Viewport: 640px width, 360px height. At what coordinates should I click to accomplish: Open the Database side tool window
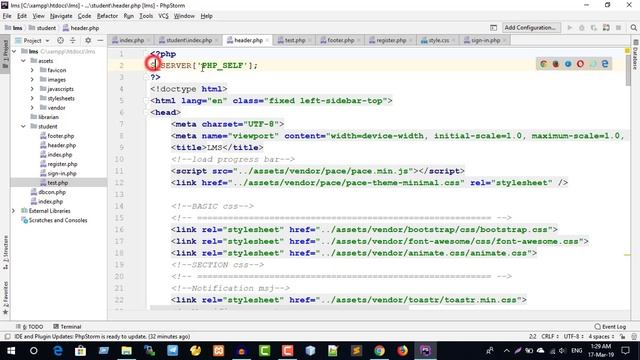[636, 55]
